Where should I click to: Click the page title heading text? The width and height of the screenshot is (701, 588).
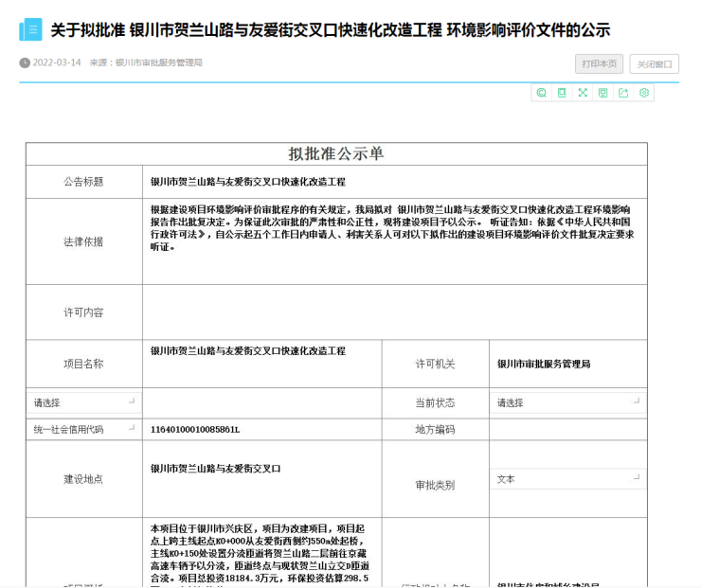click(330, 30)
